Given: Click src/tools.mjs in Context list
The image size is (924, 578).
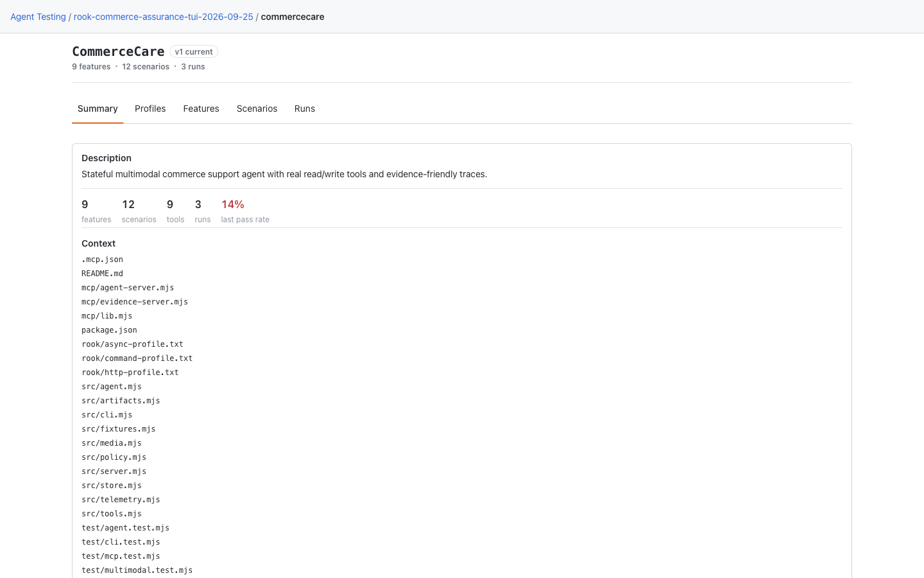Looking at the screenshot, I should pyautogui.click(x=112, y=514).
